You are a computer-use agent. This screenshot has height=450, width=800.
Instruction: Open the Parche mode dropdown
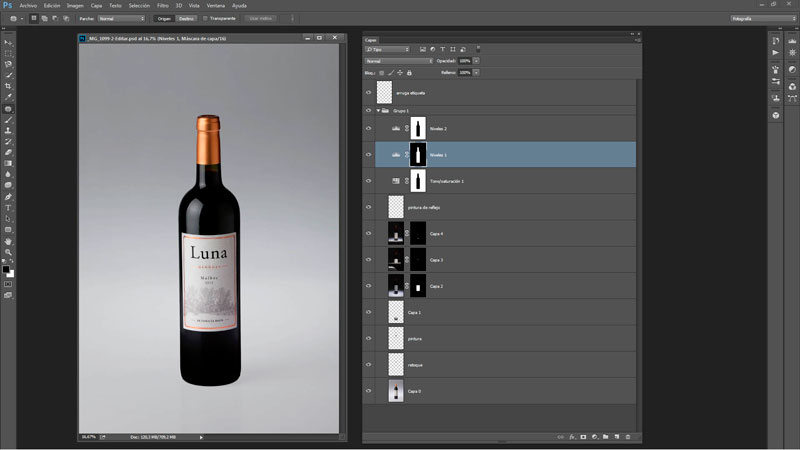tap(121, 18)
